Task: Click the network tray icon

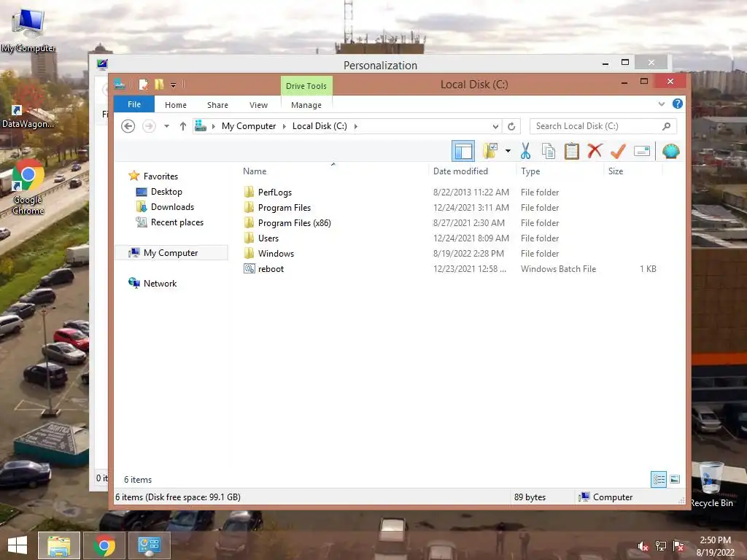Action: point(661,546)
